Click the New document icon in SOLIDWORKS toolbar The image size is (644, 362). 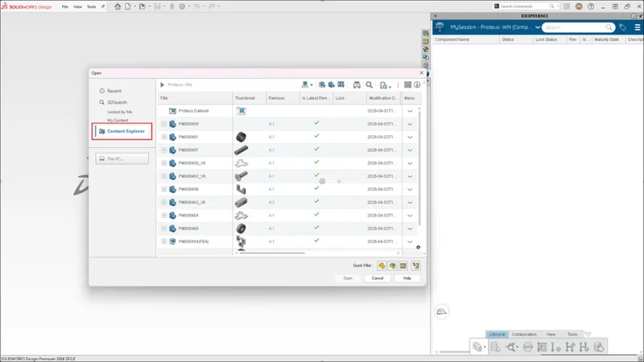point(128,6)
